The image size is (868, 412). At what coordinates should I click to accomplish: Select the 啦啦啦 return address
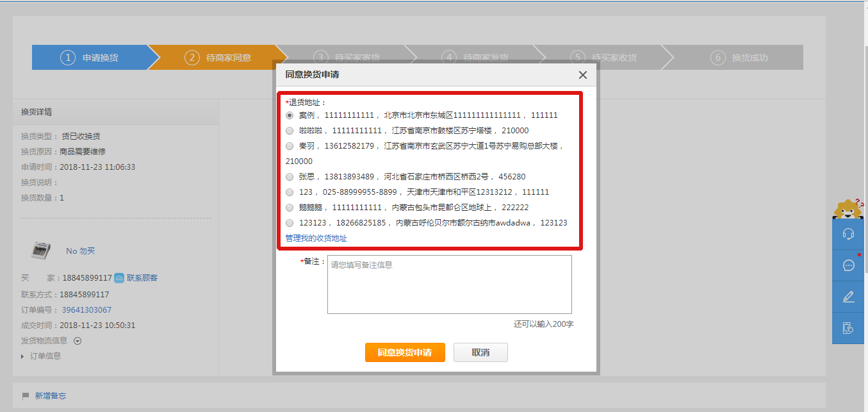coord(290,131)
